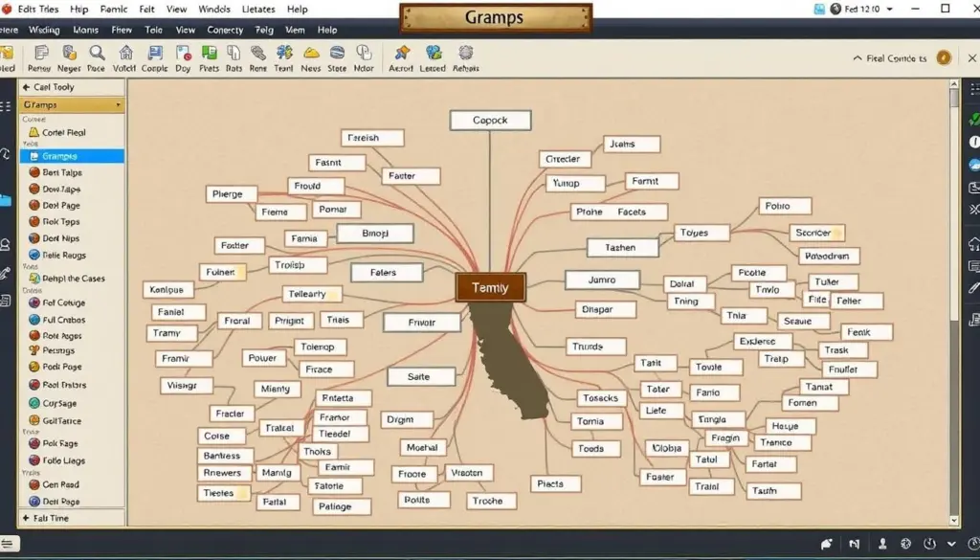
Task: Select Dehlpl the Cases sidebar entry
Action: coord(72,279)
